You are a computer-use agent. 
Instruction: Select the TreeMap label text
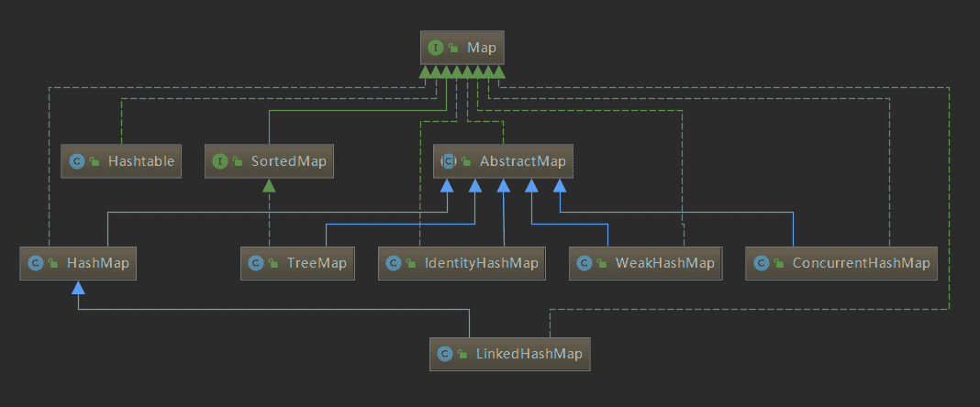pyautogui.click(x=317, y=263)
